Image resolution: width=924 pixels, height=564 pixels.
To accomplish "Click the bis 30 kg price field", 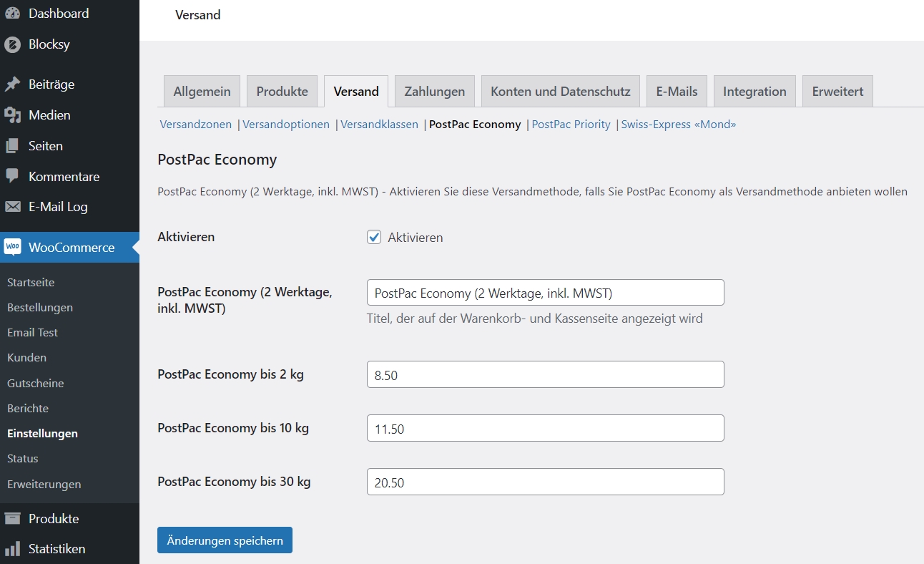I will [545, 482].
